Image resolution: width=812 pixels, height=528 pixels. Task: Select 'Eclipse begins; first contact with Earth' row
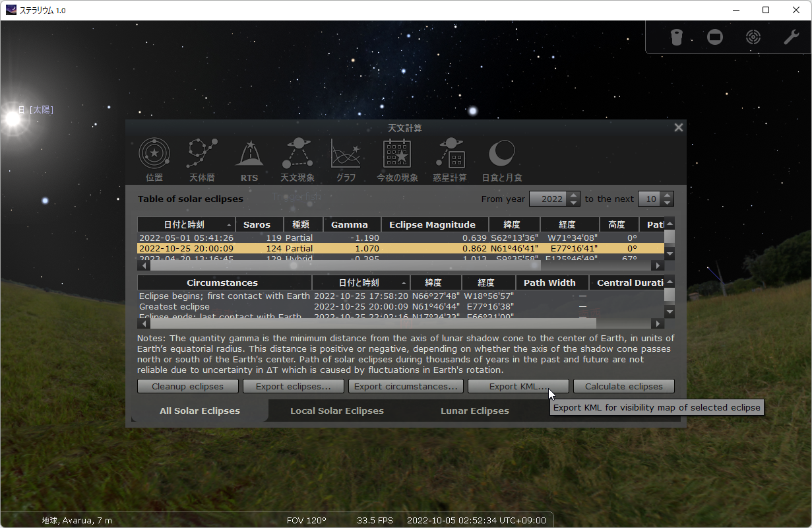(400, 296)
